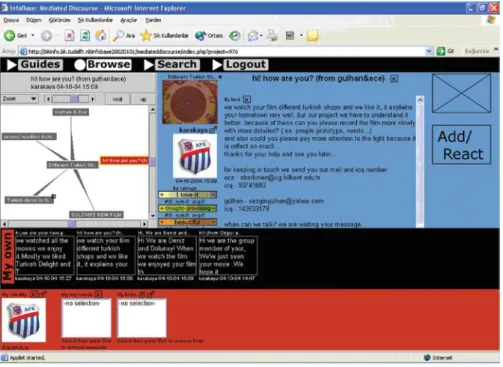This screenshot has width=503, height=367.
Task: Click the Home icon in toolbar
Action: click(101, 35)
